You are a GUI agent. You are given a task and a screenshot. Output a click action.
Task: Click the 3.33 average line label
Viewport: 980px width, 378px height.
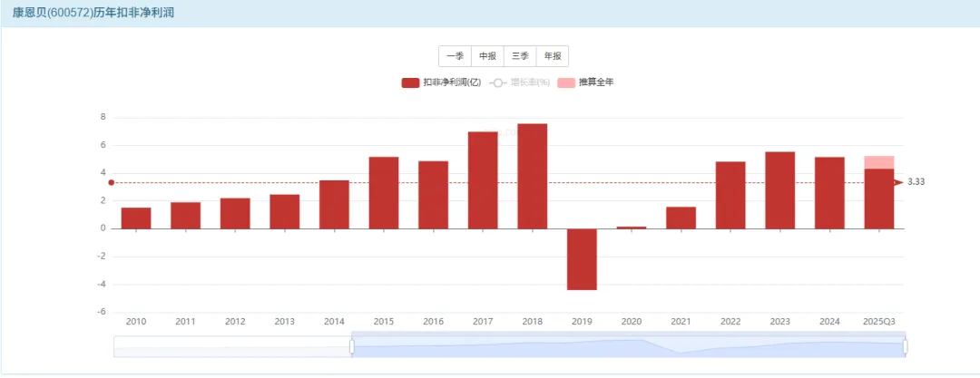pyautogui.click(x=916, y=182)
